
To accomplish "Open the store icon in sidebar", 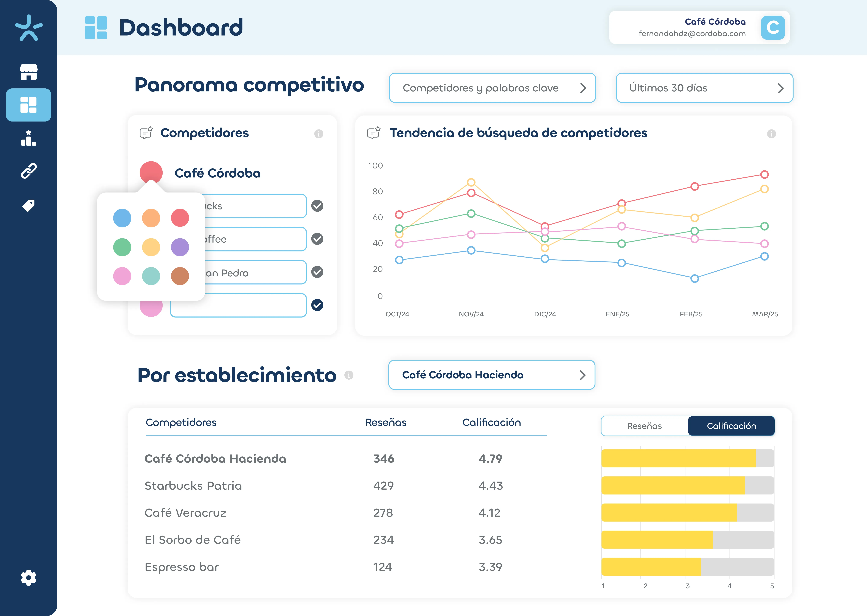I will pyautogui.click(x=28, y=72).
